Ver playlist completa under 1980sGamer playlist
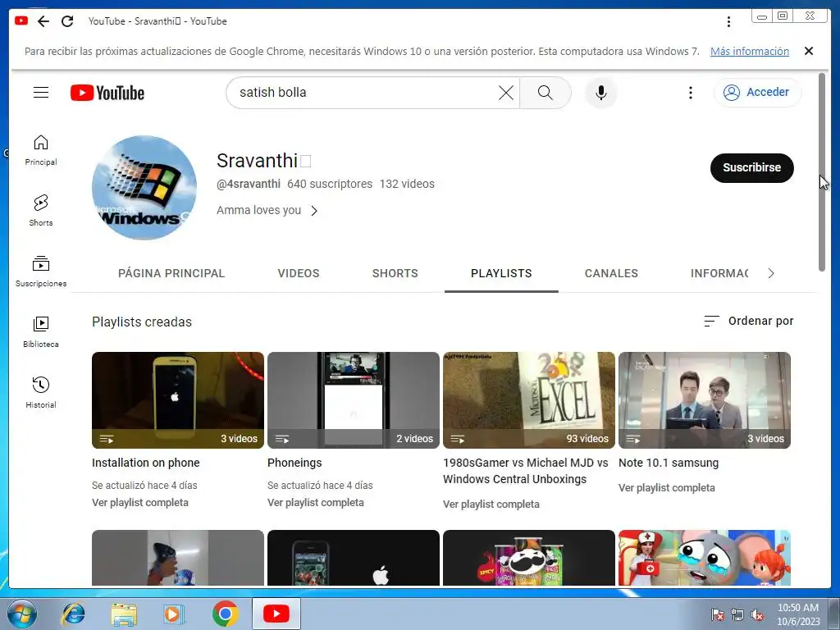Viewport: 840px width, 630px height. 491,504
